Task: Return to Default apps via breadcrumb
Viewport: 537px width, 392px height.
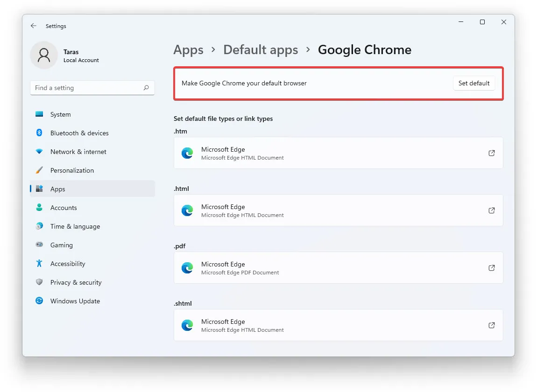Action: (x=261, y=49)
